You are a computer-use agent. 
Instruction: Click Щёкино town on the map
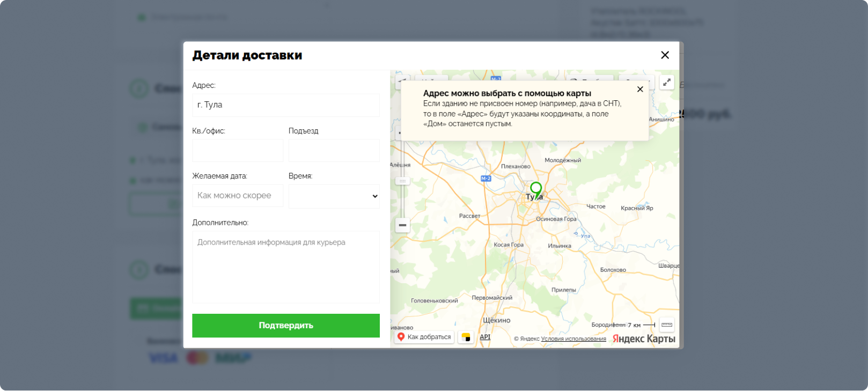click(496, 320)
